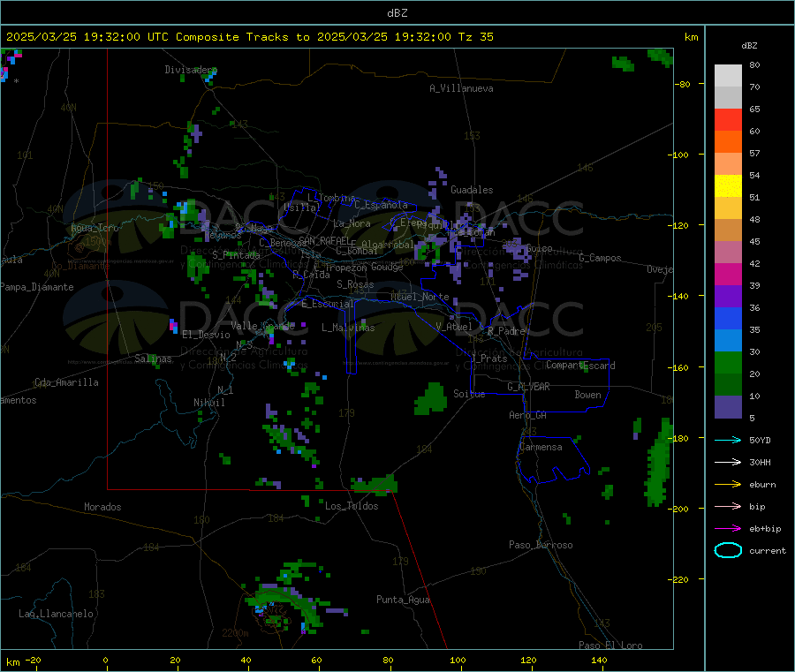Click the 'V_Atuel' label
The width and height of the screenshot is (795, 672).
pos(454,327)
